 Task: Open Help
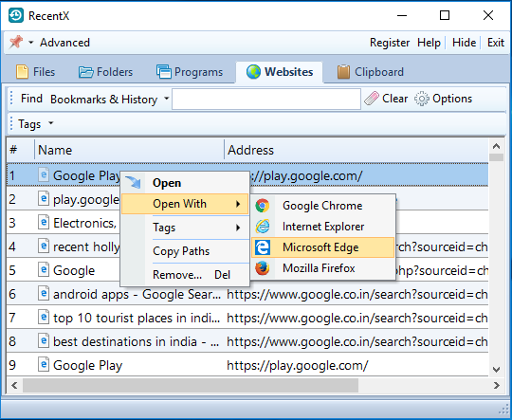[x=429, y=43]
